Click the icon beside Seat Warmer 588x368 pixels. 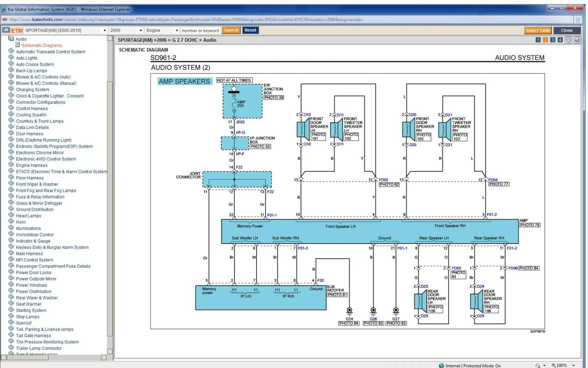(x=11, y=304)
